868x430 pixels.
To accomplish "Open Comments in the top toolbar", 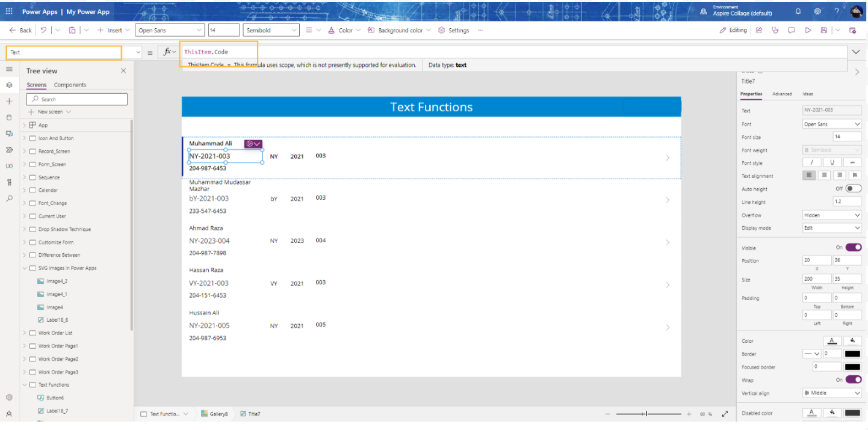I will [792, 29].
